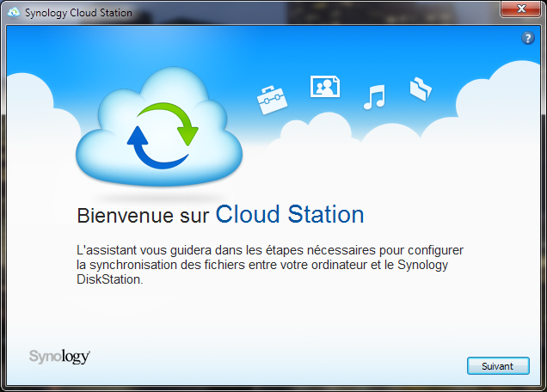Click the 'Bienvenue sur Cloud Station' heading

tap(220, 214)
